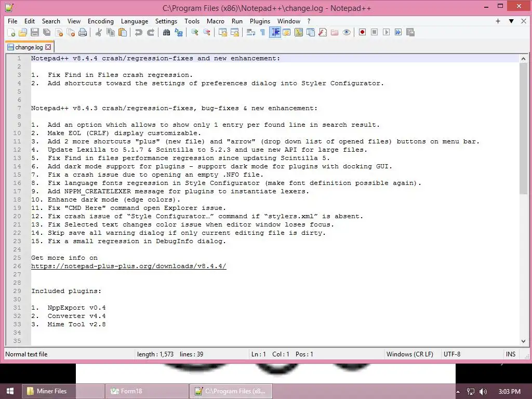Open the Search menu

point(51,21)
